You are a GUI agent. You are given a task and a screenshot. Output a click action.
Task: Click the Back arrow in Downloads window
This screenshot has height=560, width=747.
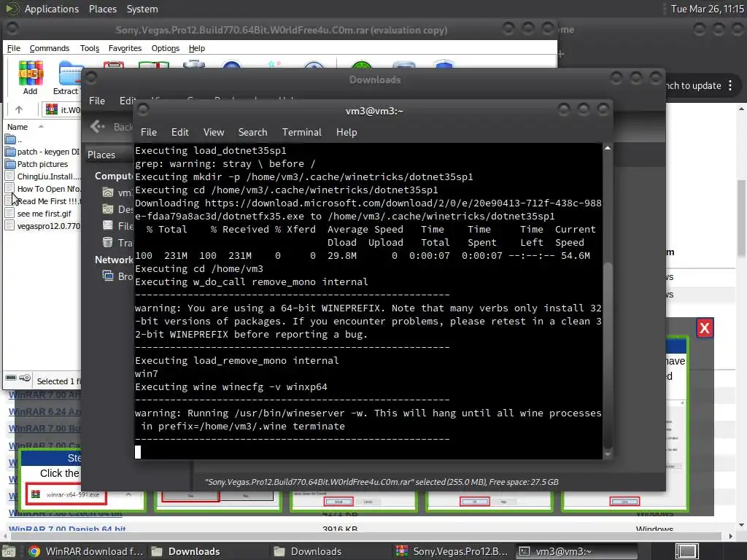point(97,127)
